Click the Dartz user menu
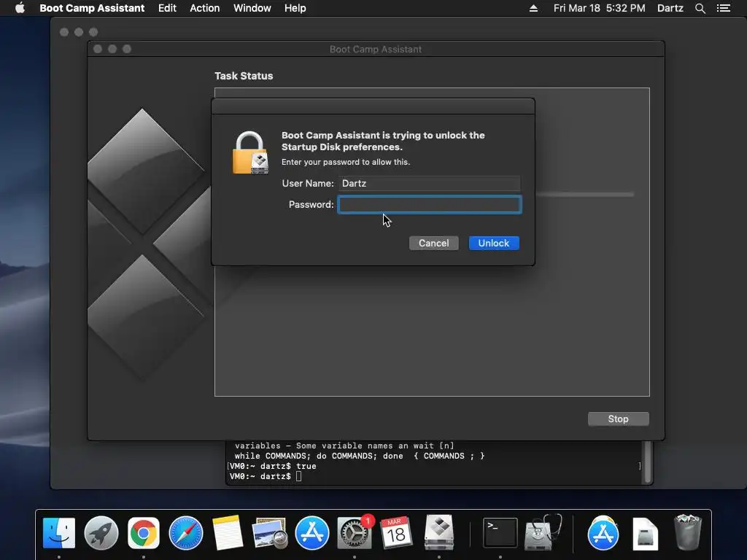Image resolution: width=747 pixels, height=560 pixels. pos(670,8)
